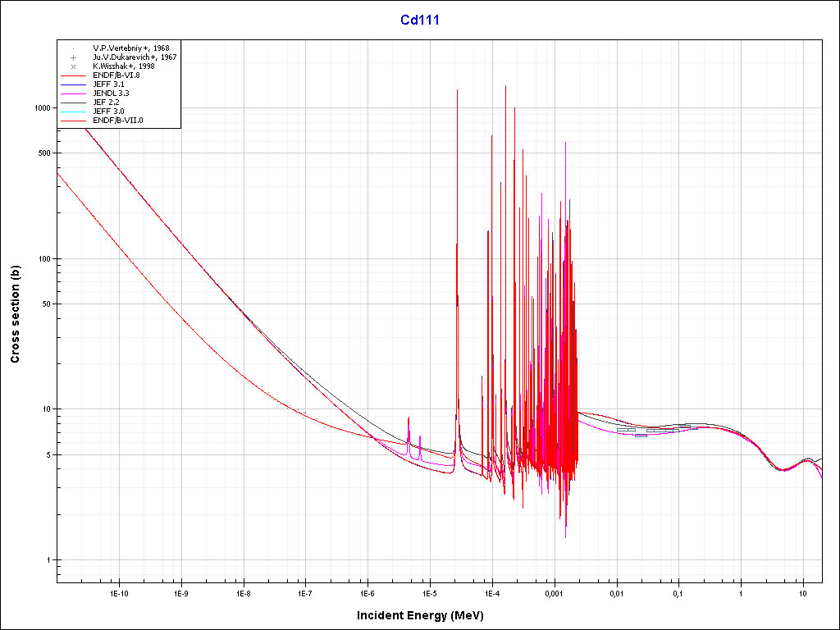The height and width of the screenshot is (630, 840).
Task: Select the JEF 2.2 legend label
Action: point(106,103)
